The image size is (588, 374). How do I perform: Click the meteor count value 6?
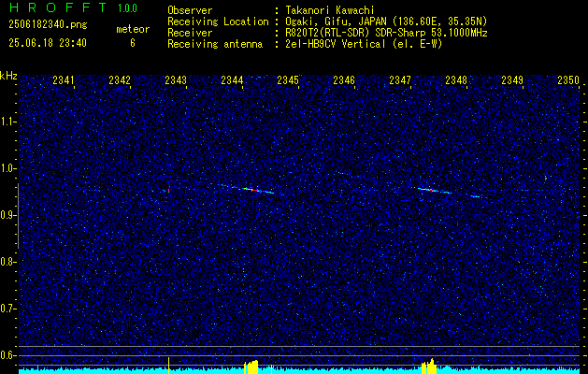click(133, 43)
